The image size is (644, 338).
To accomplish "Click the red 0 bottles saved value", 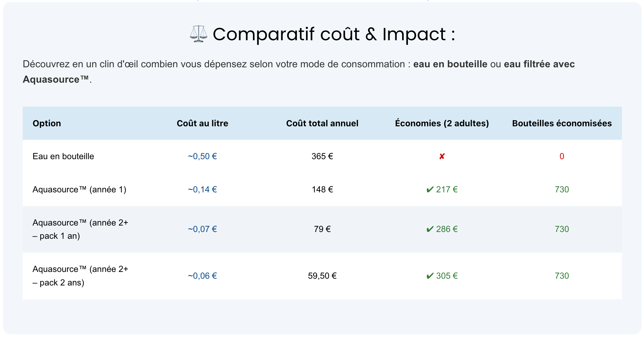I will 562,156.
